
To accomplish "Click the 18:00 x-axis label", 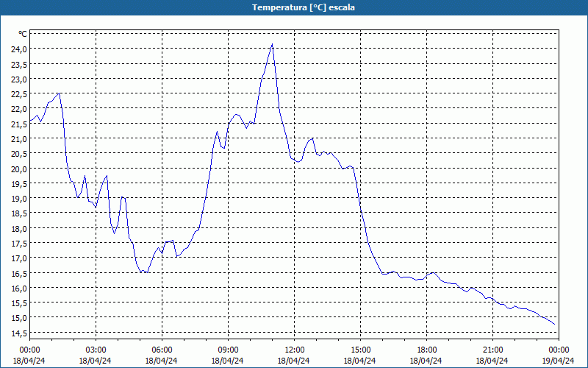I will [x=426, y=350].
